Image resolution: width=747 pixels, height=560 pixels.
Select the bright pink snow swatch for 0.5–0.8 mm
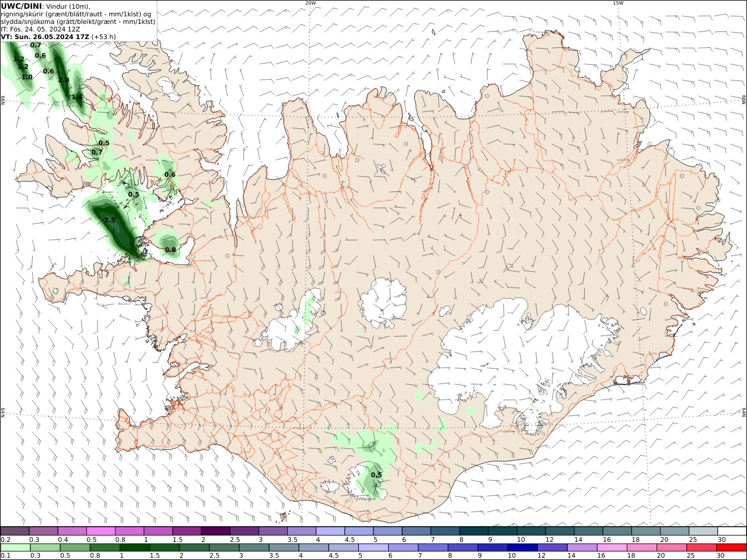[x=101, y=531]
